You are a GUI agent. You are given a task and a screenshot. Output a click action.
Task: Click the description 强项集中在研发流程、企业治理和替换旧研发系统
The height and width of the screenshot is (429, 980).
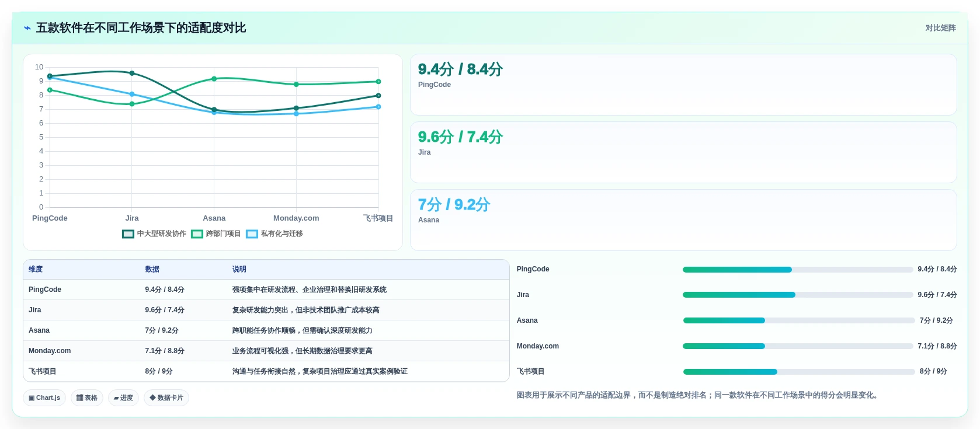[310, 290]
